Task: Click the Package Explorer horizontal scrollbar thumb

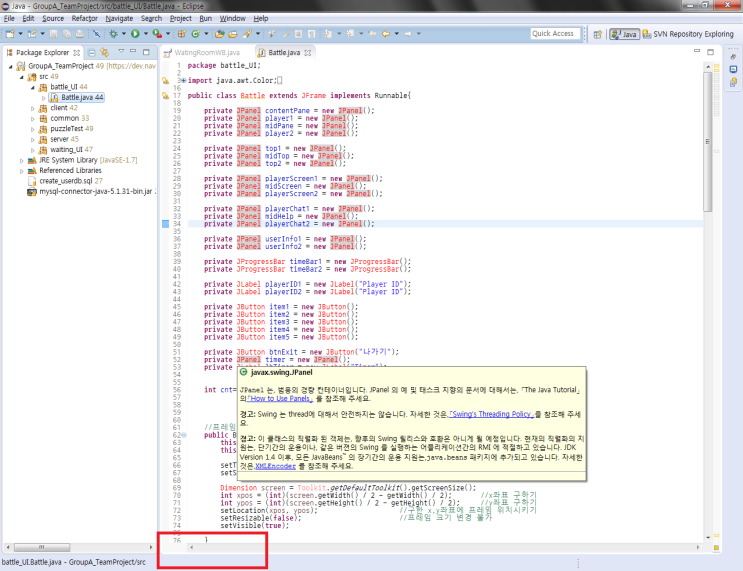Action: (42, 547)
